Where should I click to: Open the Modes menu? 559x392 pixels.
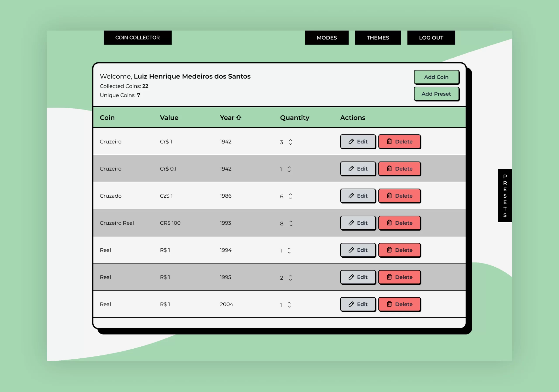point(326,38)
